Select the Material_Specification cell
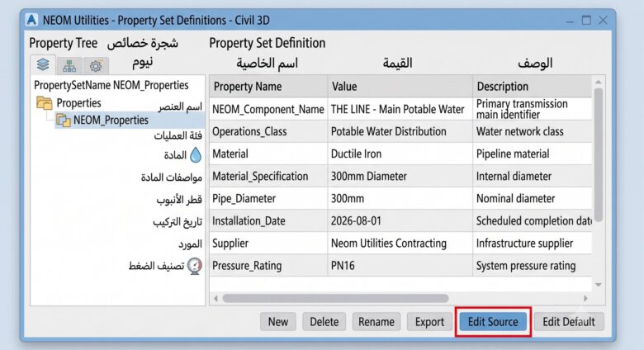Screen dimensions: 644x350 [268, 176]
